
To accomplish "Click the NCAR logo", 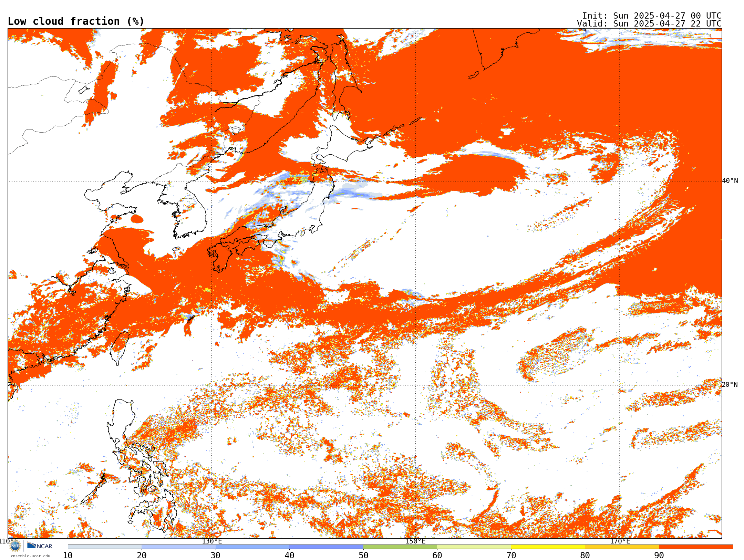I will [40, 546].
